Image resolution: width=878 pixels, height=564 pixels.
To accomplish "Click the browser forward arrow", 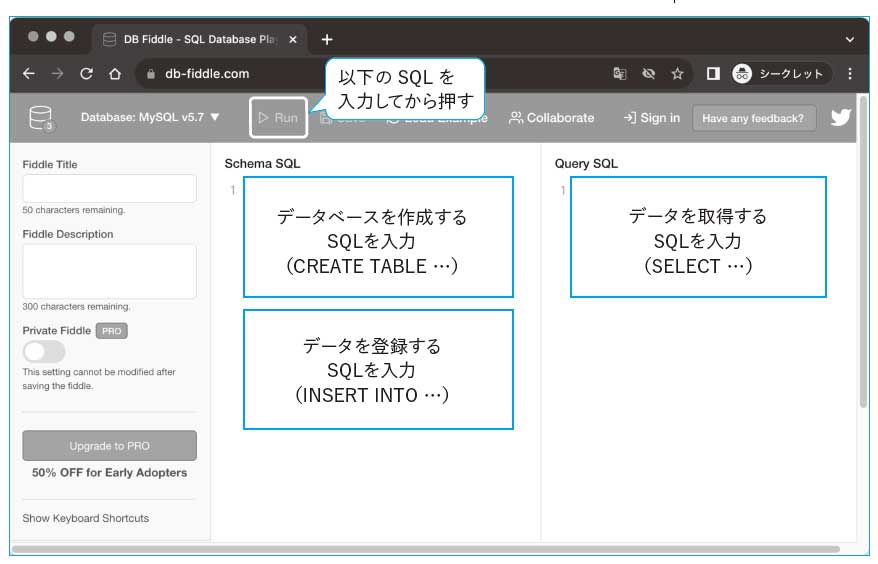I will pyautogui.click(x=57, y=73).
